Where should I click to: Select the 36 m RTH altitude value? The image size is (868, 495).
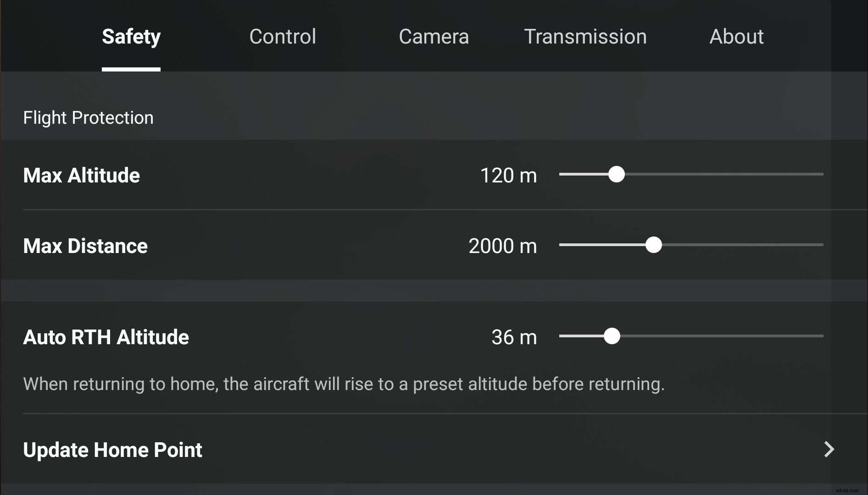click(x=513, y=337)
